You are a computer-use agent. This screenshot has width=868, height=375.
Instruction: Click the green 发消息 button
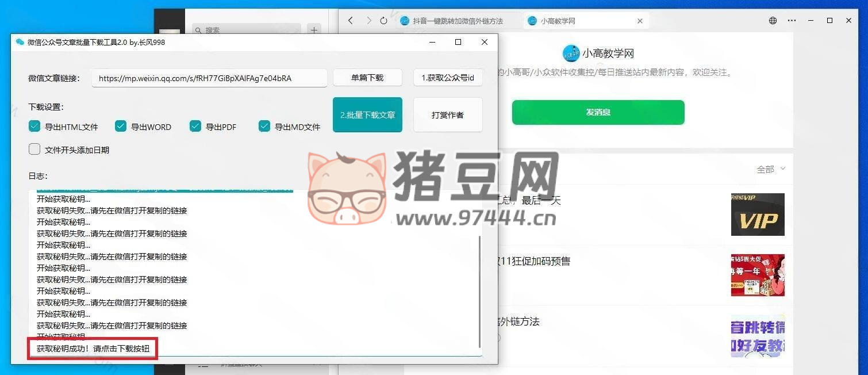point(598,112)
